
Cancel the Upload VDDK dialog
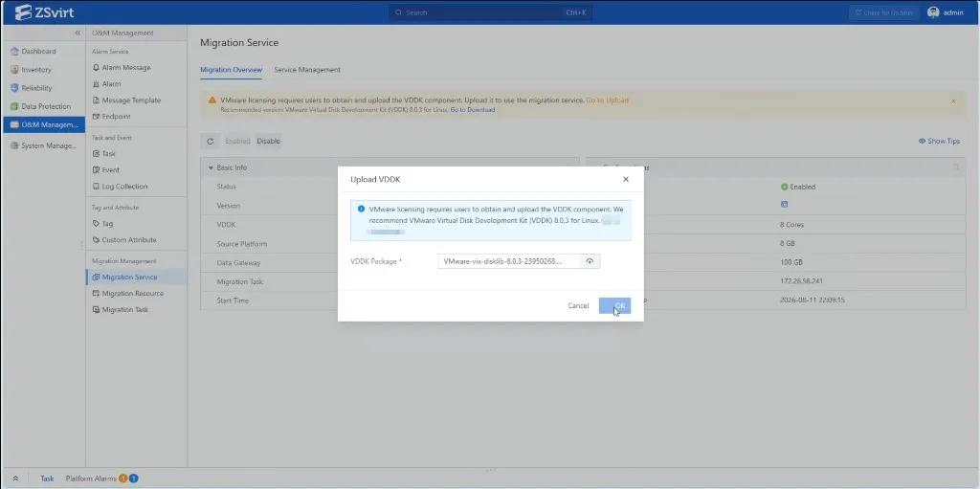(578, 306)
